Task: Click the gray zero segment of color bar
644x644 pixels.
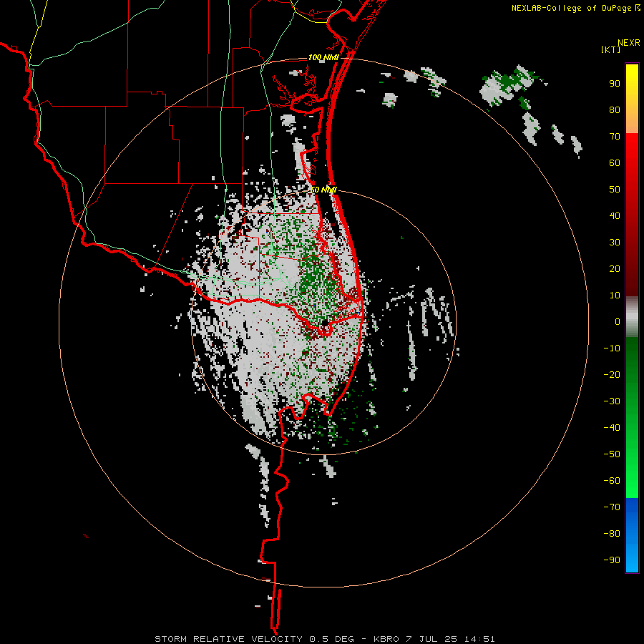Action: (632, 317)
